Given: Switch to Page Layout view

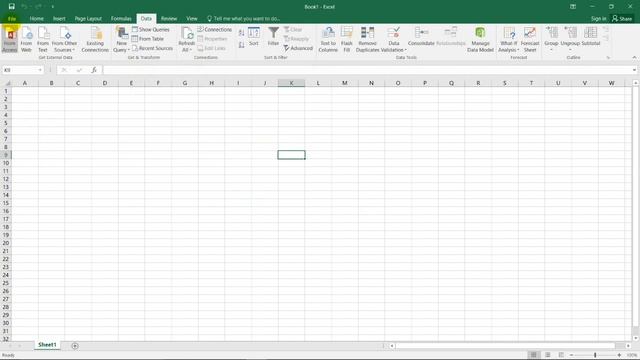Looking at the screenshot, I should (x=548, y=355).
